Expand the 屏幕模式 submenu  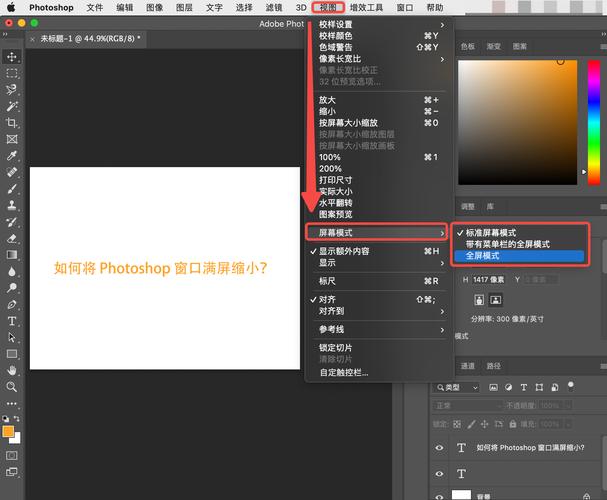pyautogui.click(x=377, y=233)
